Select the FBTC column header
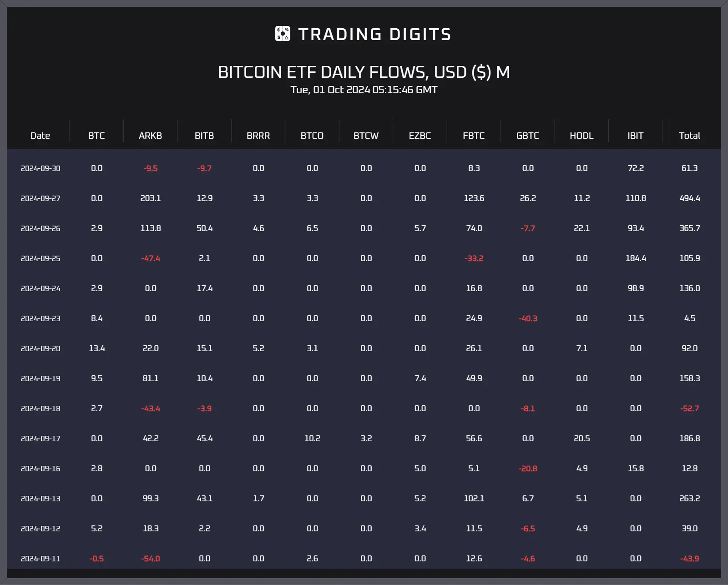The image size is (728, 585). point(474,136)
